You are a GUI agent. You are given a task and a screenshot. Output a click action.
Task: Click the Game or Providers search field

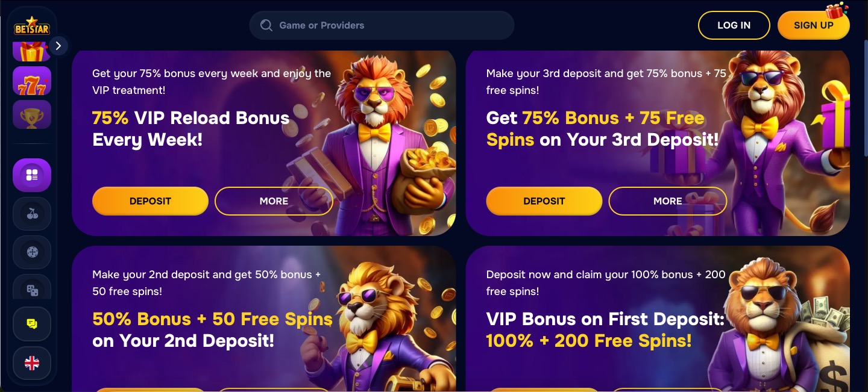point(382,25)
